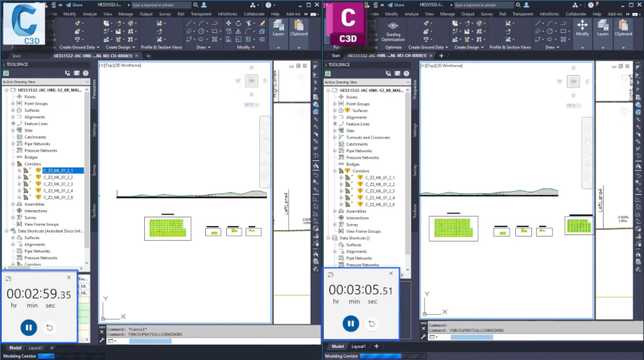Click the search box in the right window title bar
The height and width of the screenshot is (360, 644).
tap(482, 5)
